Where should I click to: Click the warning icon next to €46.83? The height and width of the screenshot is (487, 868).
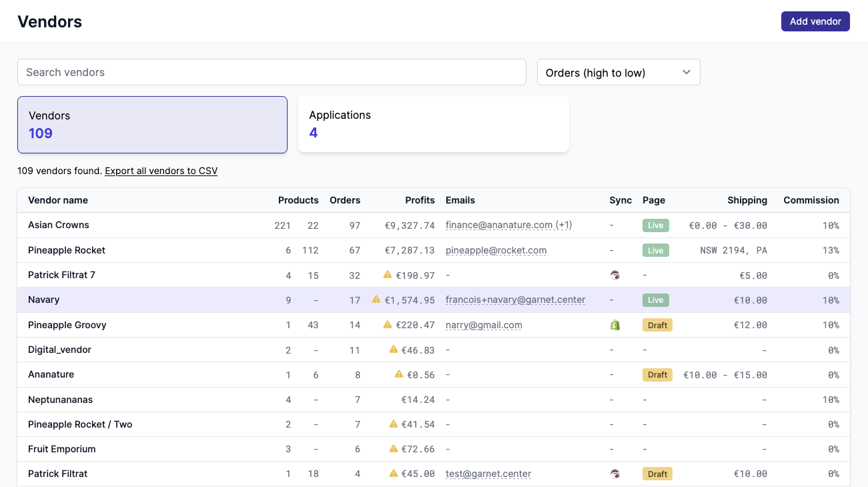(394, 349)
